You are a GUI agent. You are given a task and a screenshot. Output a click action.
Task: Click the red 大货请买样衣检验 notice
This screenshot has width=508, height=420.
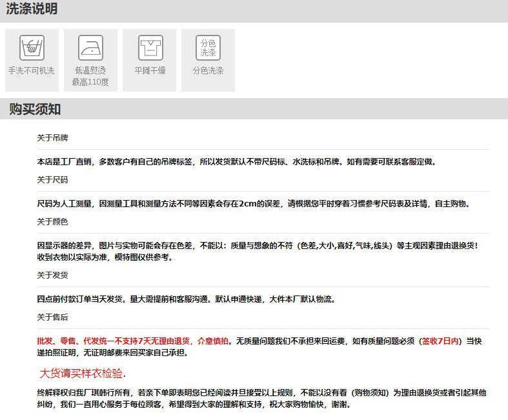pos(83,374)
